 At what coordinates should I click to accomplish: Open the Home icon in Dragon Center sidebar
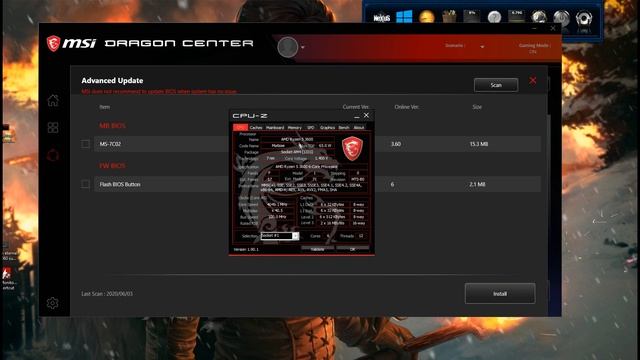click(53, 100)
